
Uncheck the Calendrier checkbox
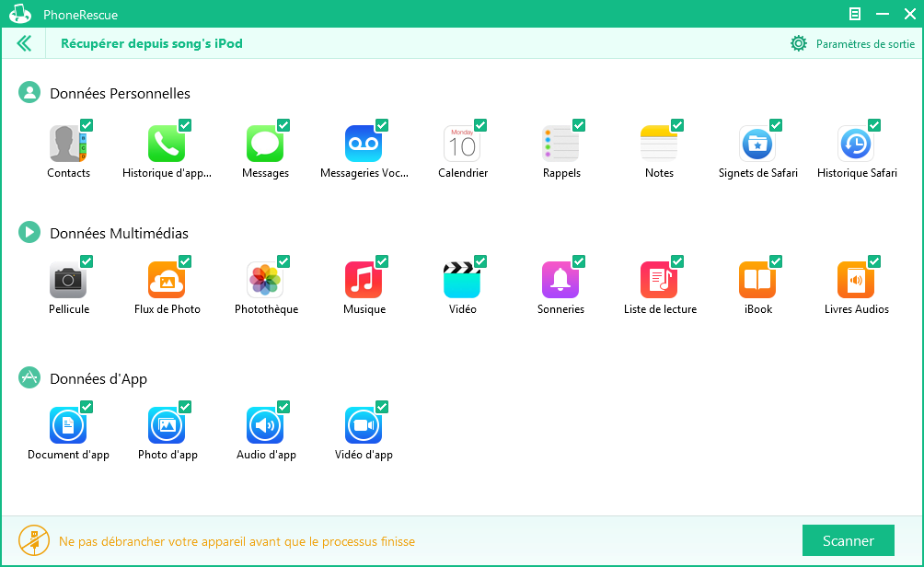480,125
